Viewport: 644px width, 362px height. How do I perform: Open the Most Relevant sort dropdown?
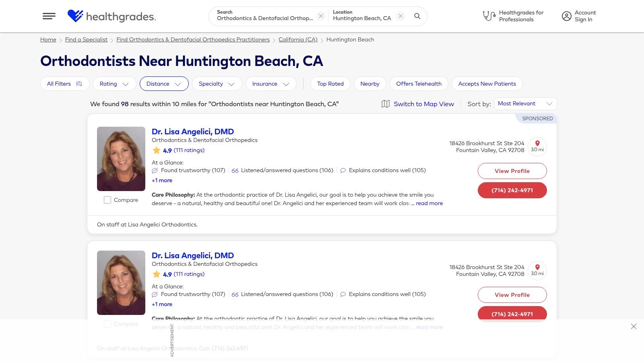pyautogui.click(x=525, y=103)
